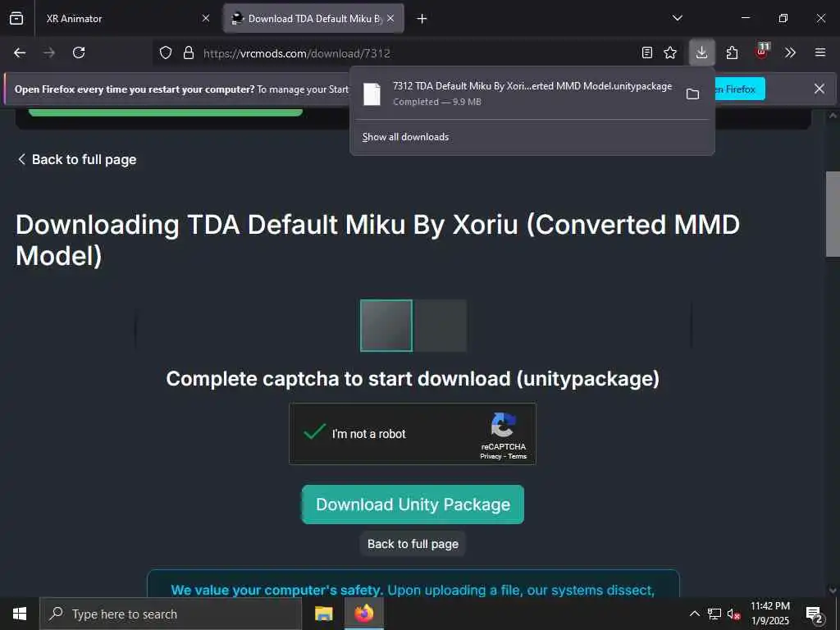Open the Extensions puzzle icon
The height and width of the screenshot is (630, 840).
click(x=732, y=52)
